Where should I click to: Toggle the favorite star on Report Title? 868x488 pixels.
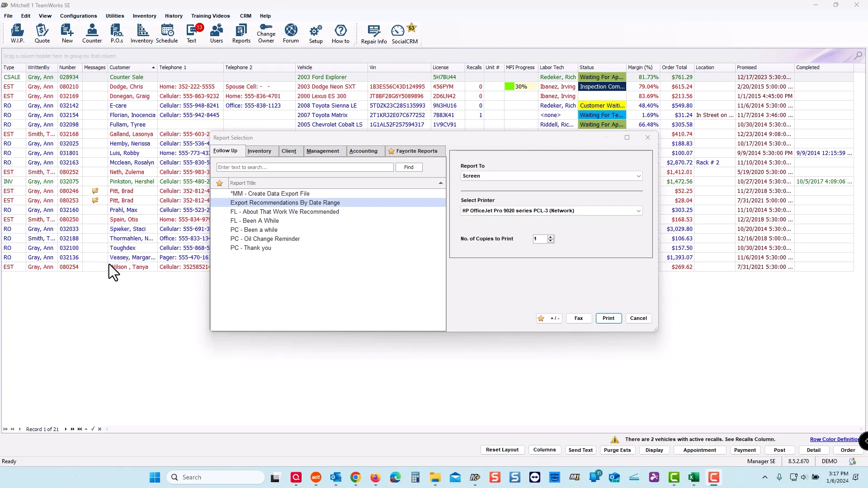[220, 183]
